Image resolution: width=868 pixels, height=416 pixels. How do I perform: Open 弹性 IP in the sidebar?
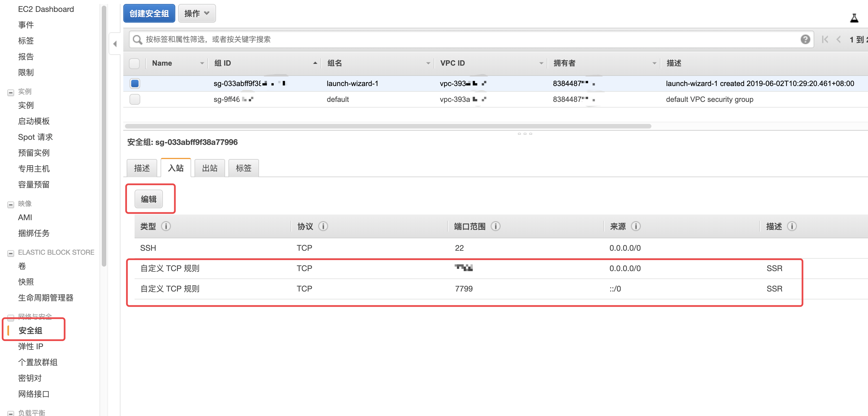[x=31, y=346]
